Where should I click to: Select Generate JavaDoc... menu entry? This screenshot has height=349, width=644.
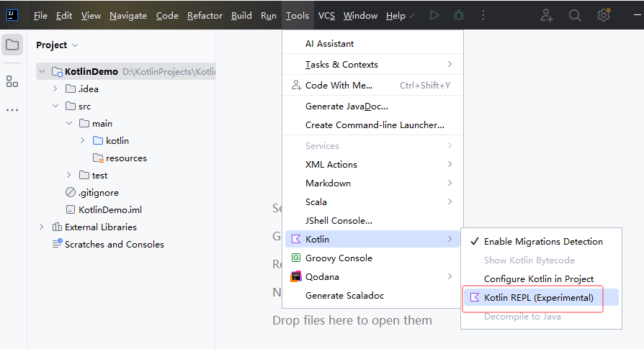pyautogui.click(x=372, y=106)
